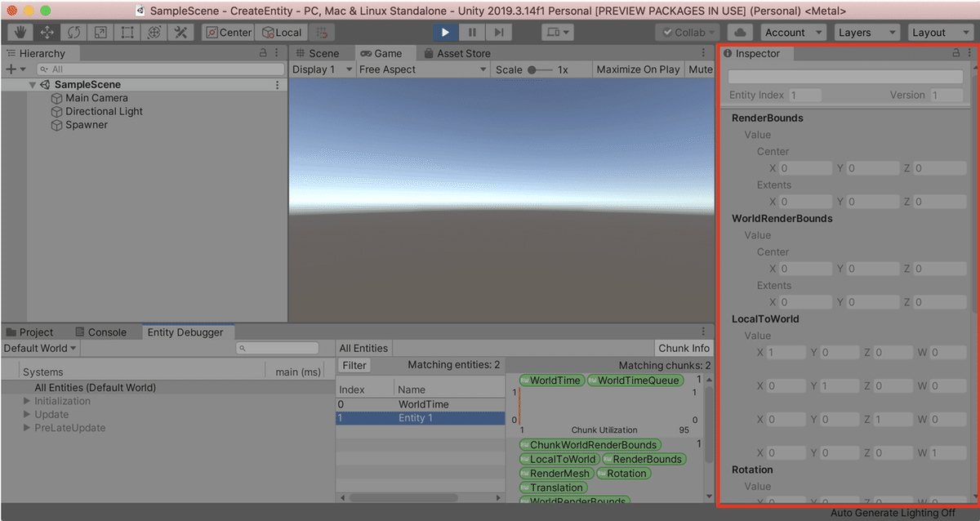The image size is (980, 521).
Task: Click the Main Camera object icon
Action: click(57, 98)
